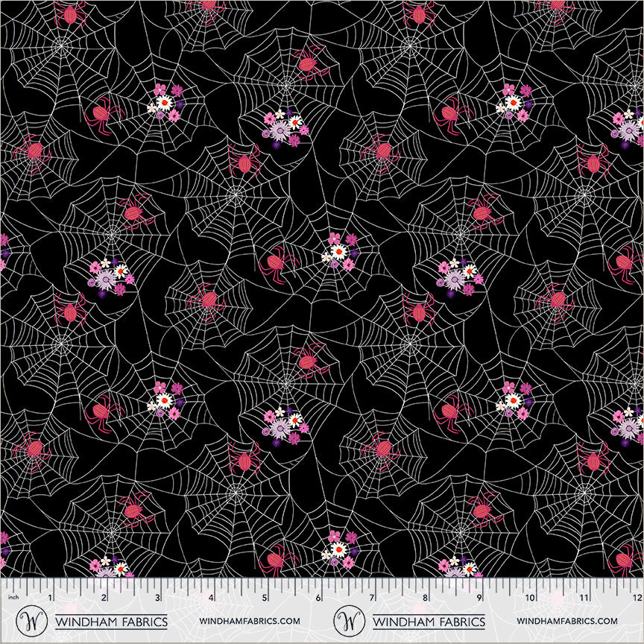Image resolution: width=644 pixels, height=644 pixels.
Task: Click the number 4 on the ruler
Action: [211, 597]
